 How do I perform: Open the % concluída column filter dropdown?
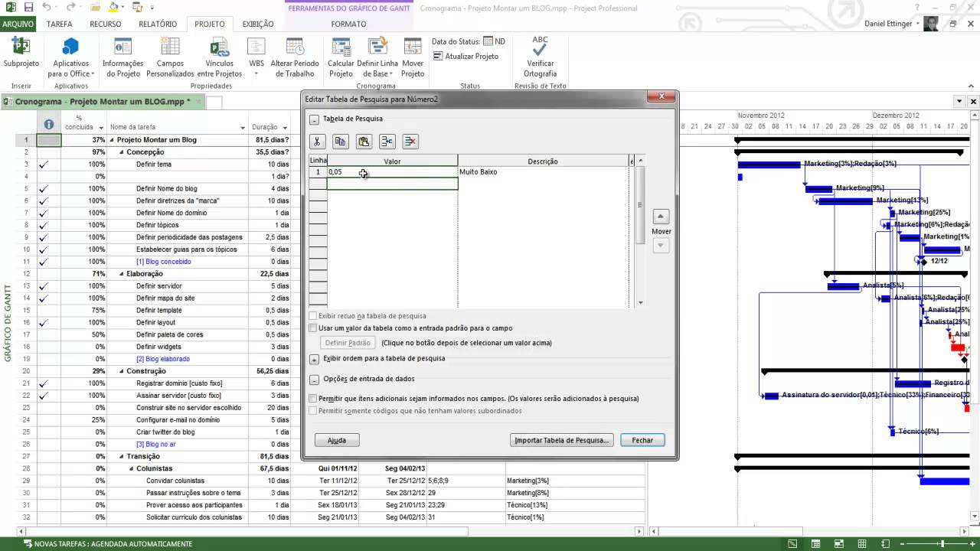tap(100, 128)
